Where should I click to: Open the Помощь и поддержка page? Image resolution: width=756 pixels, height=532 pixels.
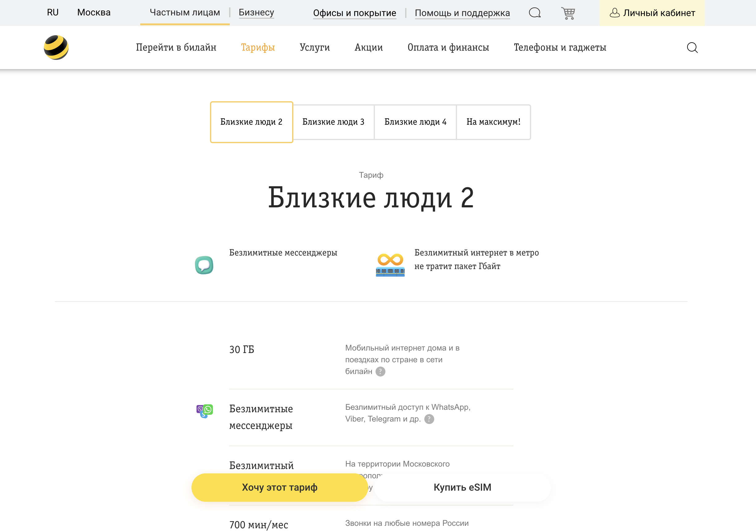pos(462,13)
